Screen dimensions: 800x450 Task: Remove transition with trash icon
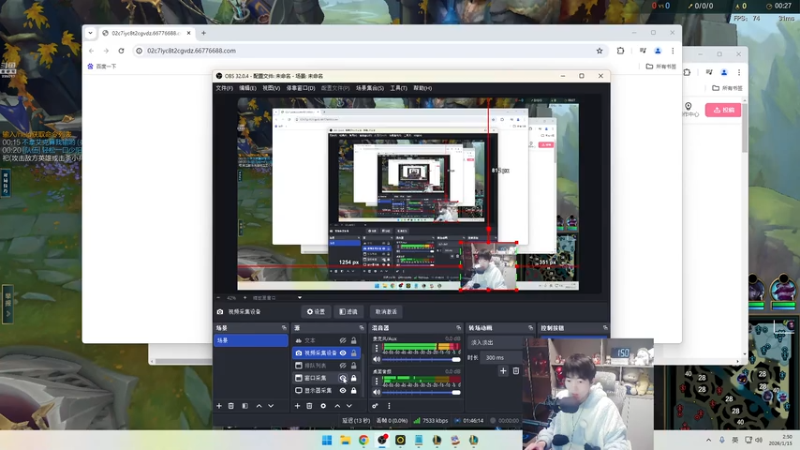pos(516,371)
